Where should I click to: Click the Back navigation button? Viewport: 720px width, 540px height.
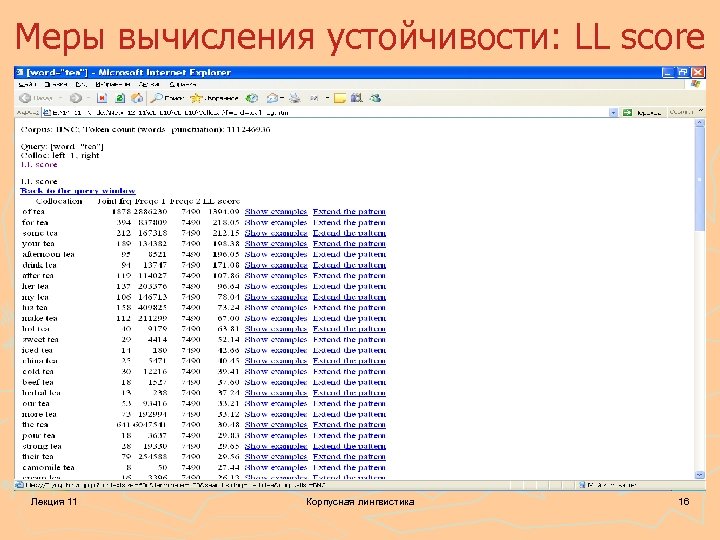pos(36,98)
